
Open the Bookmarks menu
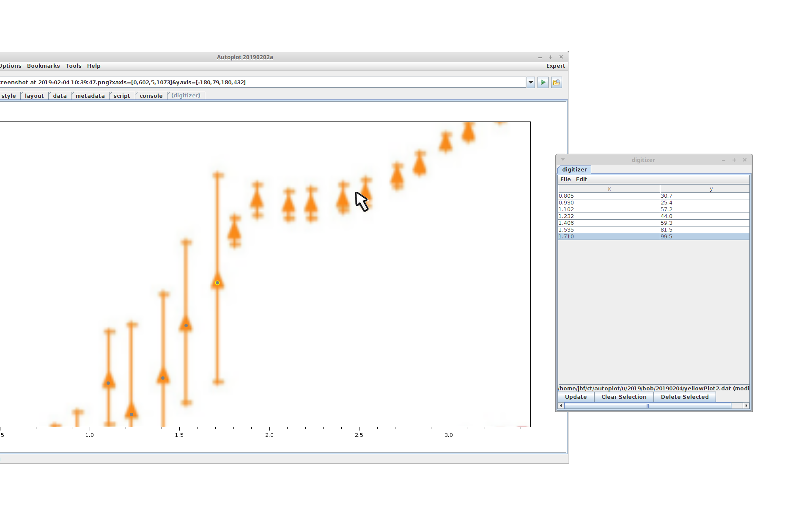(x=44, y=66)
